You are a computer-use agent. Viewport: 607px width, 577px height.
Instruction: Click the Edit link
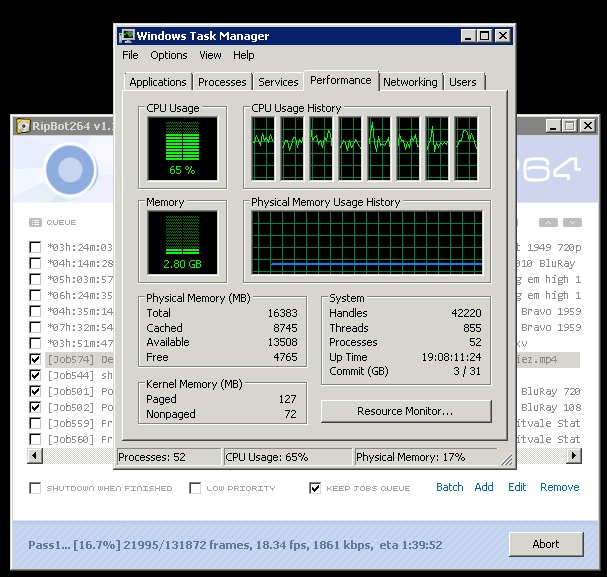point(517,487)
